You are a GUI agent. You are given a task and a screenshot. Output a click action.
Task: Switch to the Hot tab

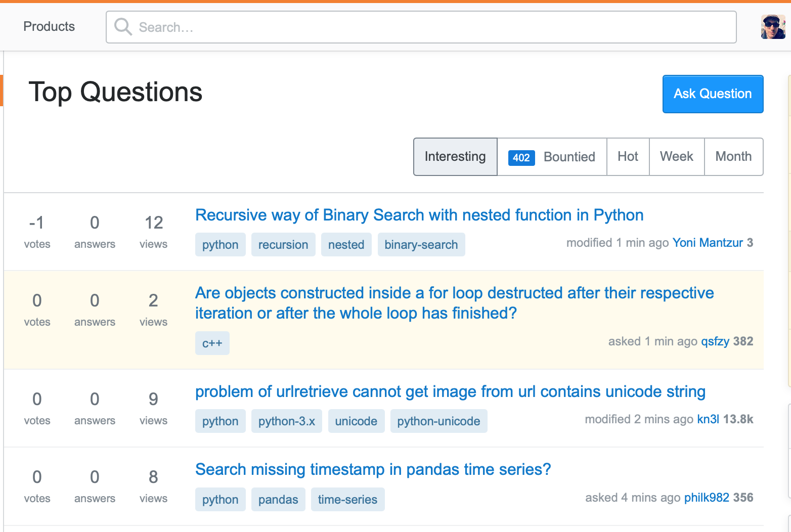(x=628, y=157)
